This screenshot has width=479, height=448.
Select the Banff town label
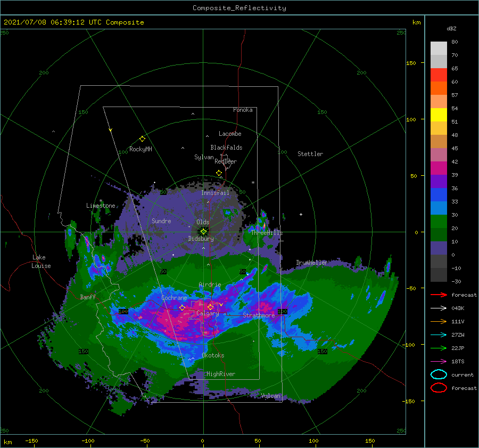tap(88, 297)
